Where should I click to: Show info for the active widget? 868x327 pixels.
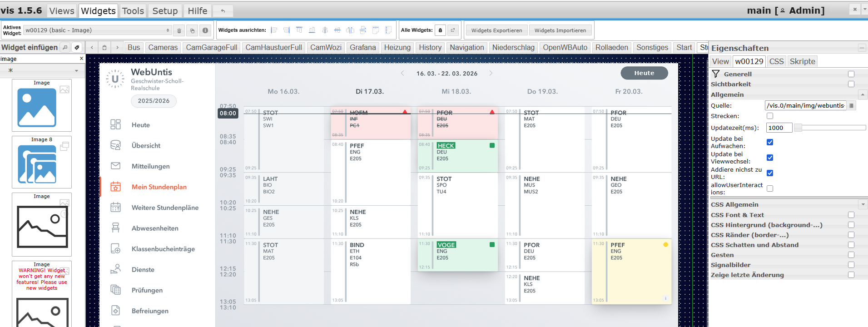[205, 30]
